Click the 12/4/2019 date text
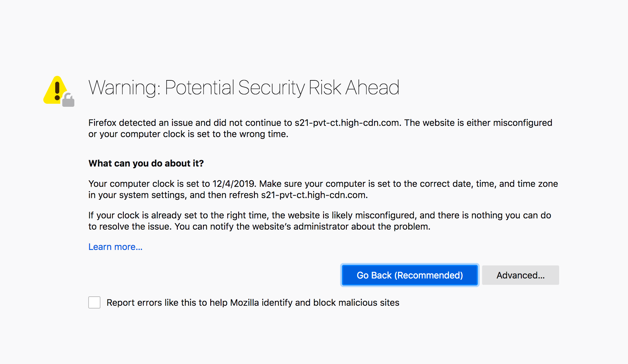628x364 pixels. click(234, 184)
